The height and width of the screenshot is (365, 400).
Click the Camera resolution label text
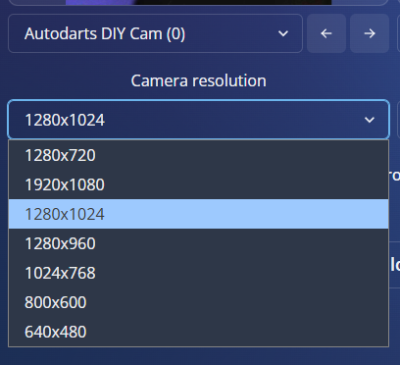coord(198,81)
